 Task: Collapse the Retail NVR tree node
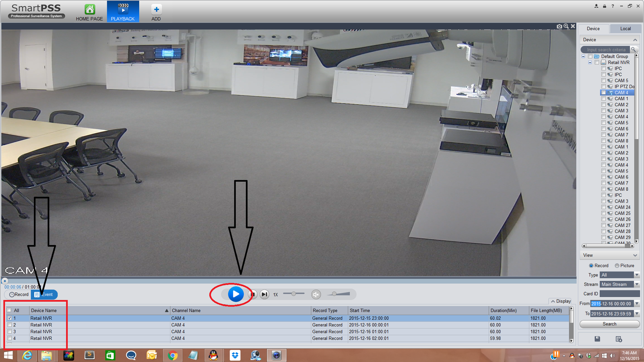(x=590, y=62)
